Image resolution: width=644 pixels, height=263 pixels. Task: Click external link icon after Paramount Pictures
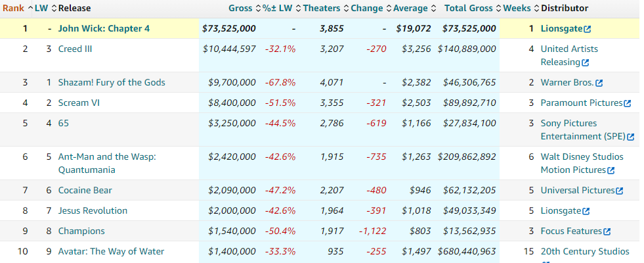(x=627, y=103)
